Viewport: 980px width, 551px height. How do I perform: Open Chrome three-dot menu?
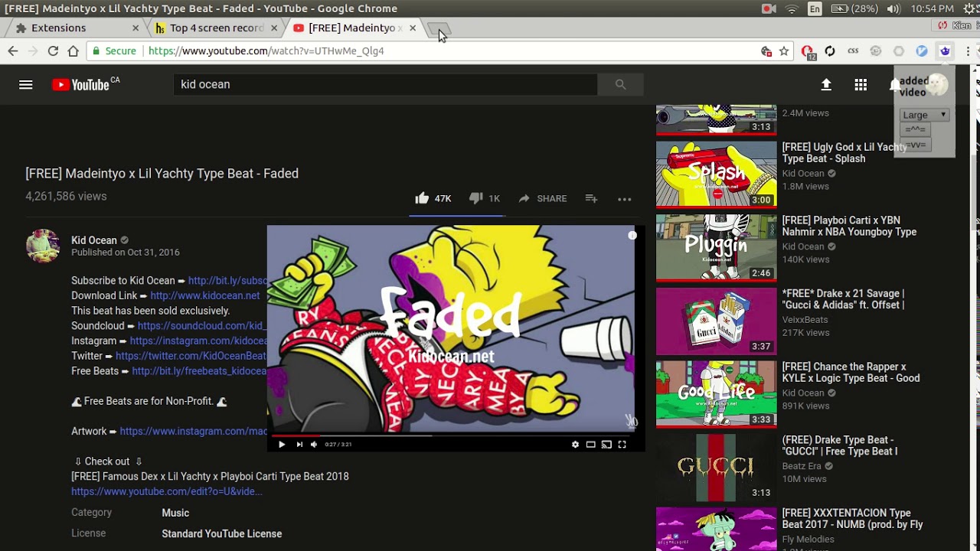969,51
